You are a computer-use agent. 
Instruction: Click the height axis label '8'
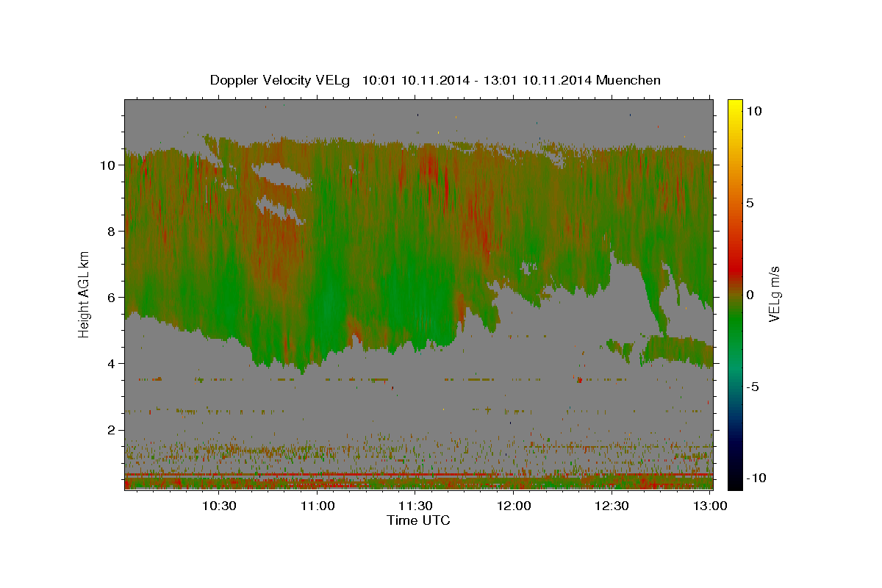(111, 232)
